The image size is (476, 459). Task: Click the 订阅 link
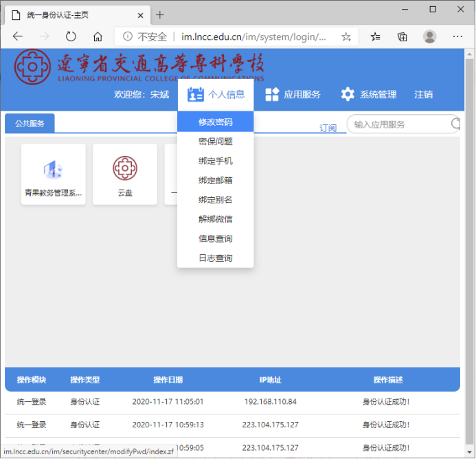click(328, 128)
